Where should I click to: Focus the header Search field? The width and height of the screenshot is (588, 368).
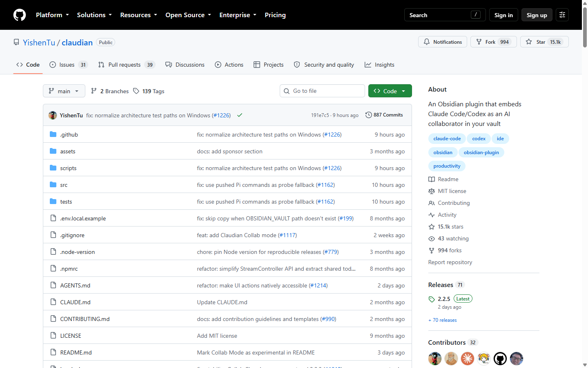coord(445,15)
